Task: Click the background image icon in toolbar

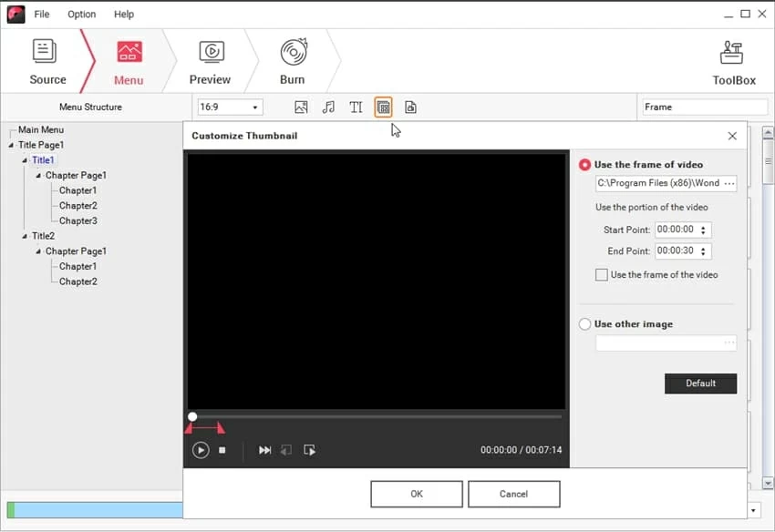Action: pyautogui.click(x=301, y=107)
